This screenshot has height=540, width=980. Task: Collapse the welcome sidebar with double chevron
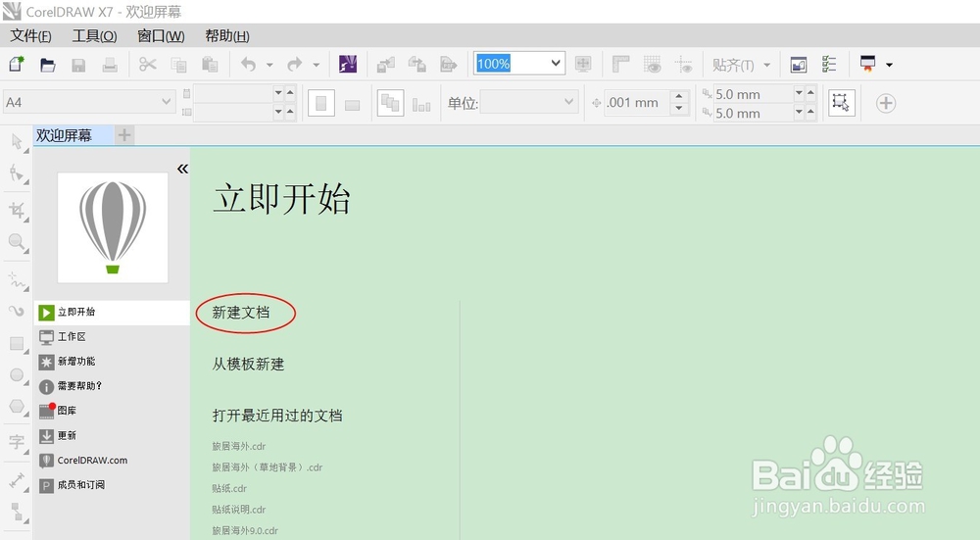pos(182,169)
